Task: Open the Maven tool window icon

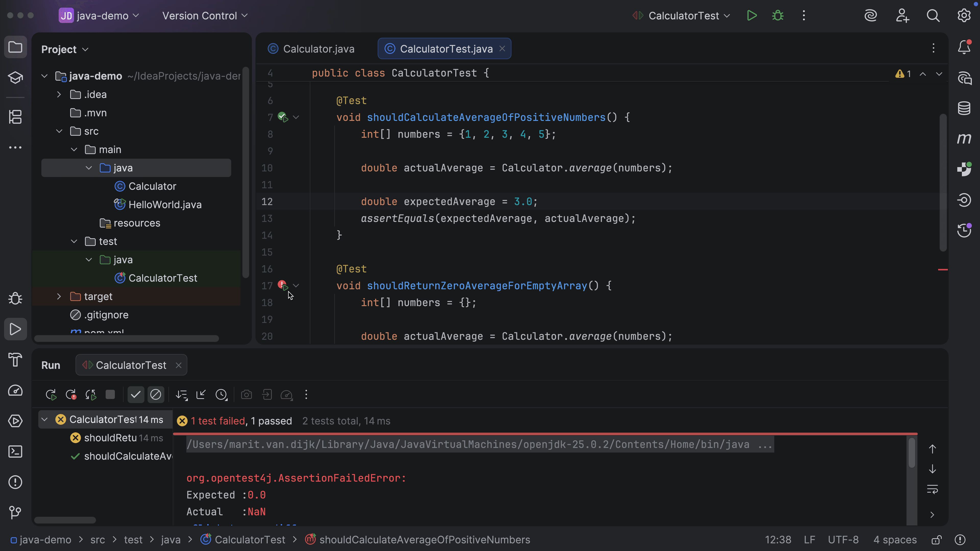Action: pos(964,139)
